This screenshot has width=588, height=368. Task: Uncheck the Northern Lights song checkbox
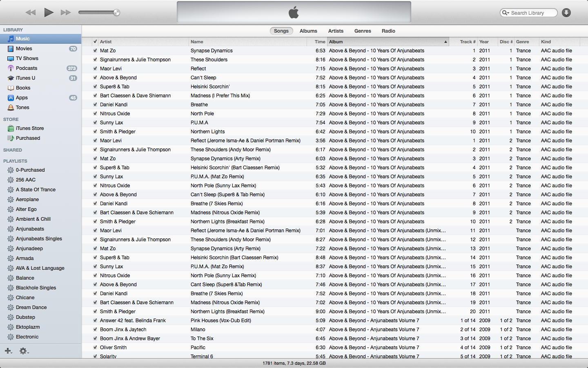(x=95, y=132)
